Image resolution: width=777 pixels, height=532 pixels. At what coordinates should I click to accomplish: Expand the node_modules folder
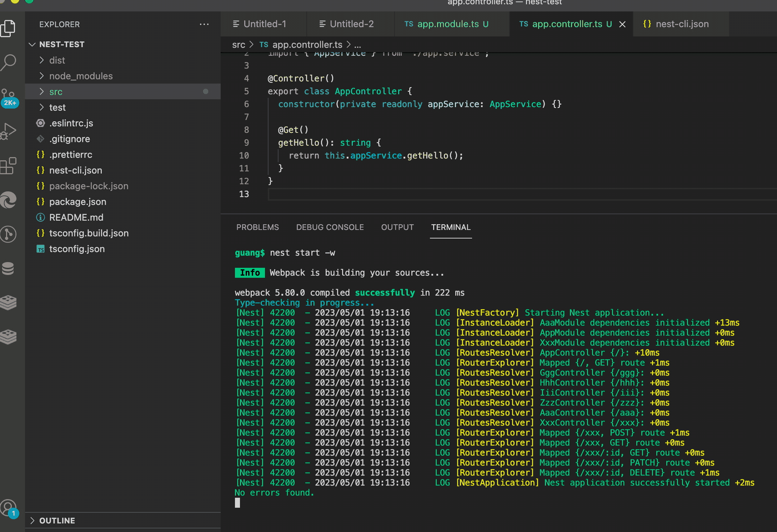81,76
